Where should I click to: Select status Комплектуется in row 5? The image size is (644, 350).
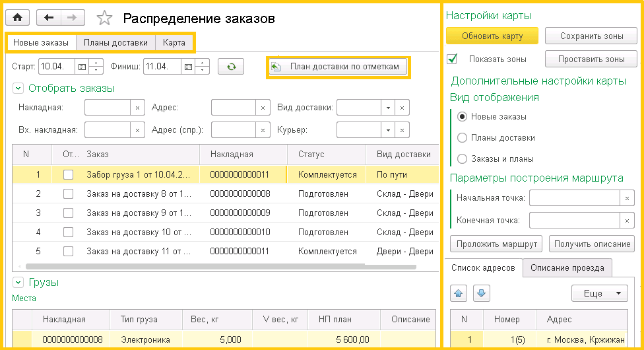pyautogui.click(x=327, y=252)
